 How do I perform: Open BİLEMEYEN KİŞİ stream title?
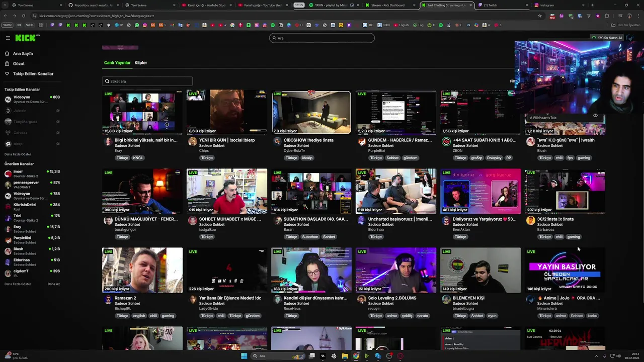pyautogui.click(x=468, y=298)
